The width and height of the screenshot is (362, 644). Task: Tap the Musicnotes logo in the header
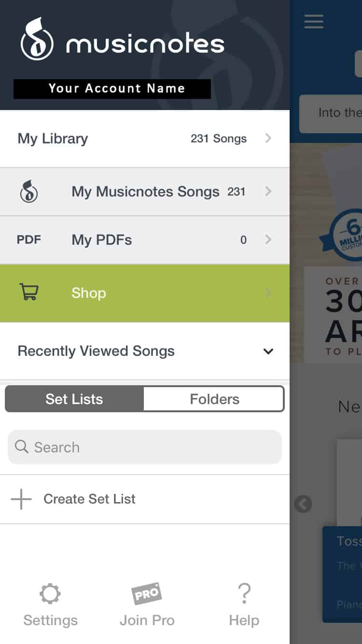click(x=123, y=39)
